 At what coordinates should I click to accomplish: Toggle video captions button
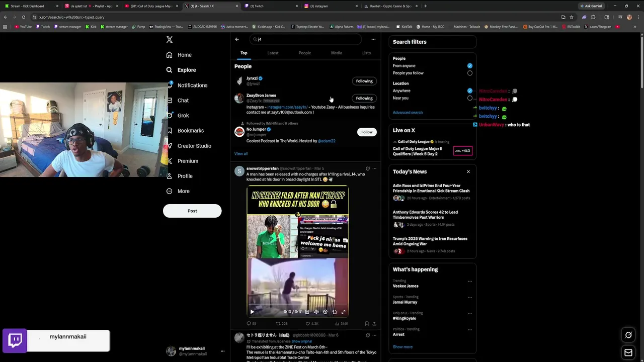[x=307, y=312]
